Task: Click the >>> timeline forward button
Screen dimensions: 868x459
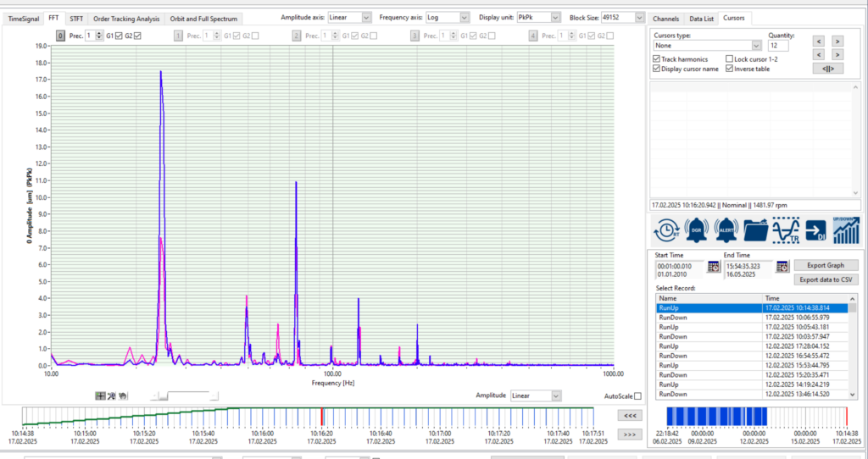Action: coord(630,434)
